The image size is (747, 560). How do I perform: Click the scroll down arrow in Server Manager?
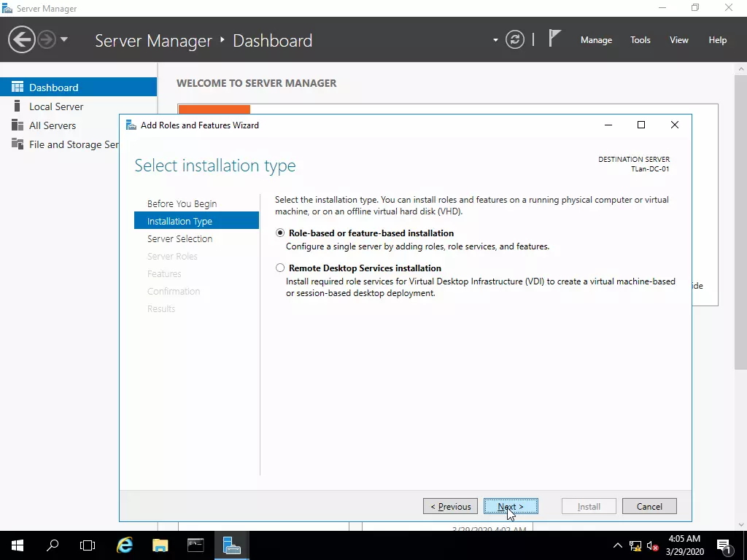(741, 525)
